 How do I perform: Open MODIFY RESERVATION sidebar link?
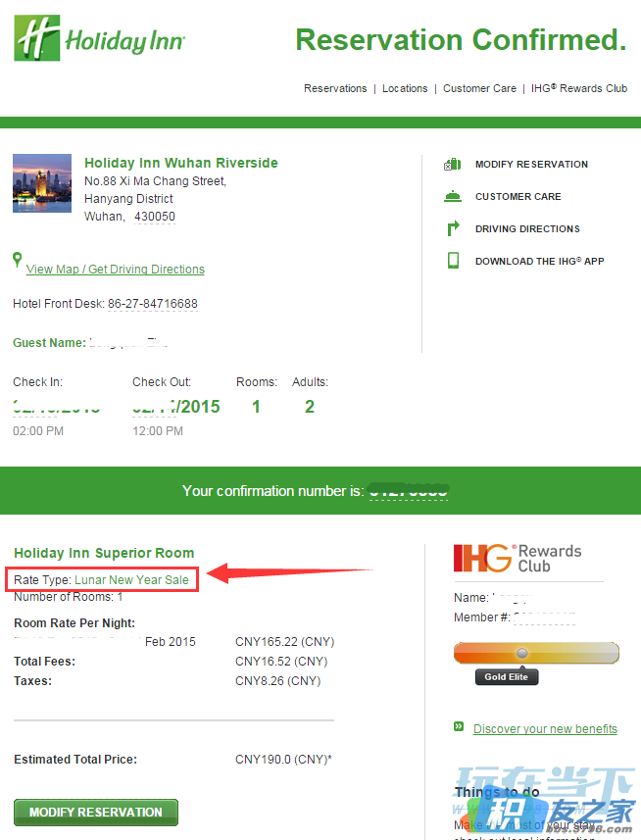click(531, 165)
